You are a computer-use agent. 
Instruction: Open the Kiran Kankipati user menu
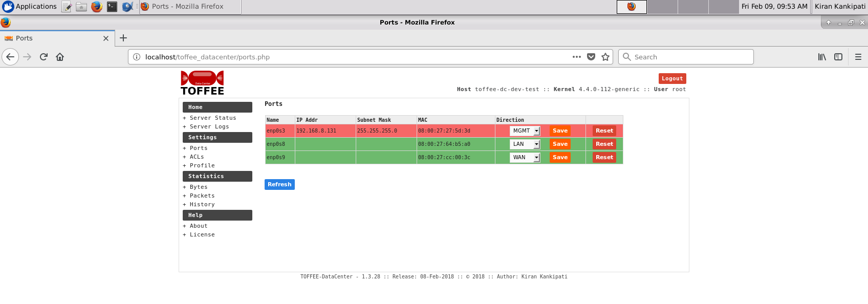pos(840,7)
